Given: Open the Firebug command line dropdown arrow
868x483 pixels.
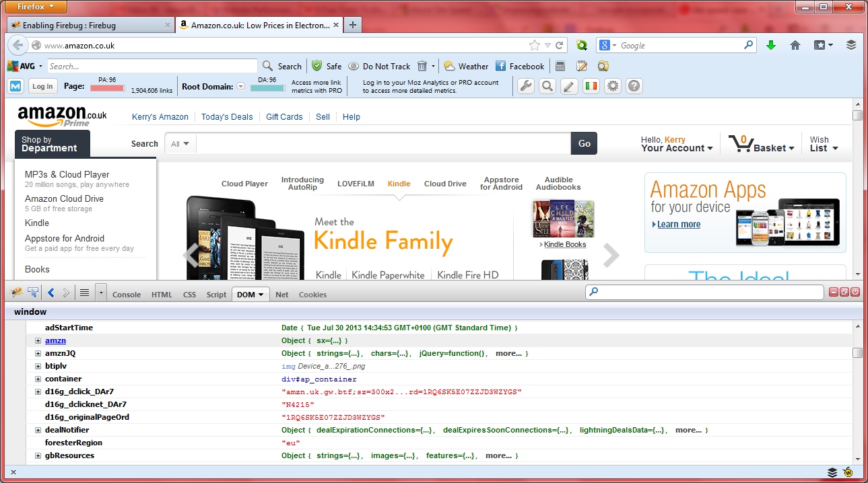Looking at the screenshot, I should (101, 293).
